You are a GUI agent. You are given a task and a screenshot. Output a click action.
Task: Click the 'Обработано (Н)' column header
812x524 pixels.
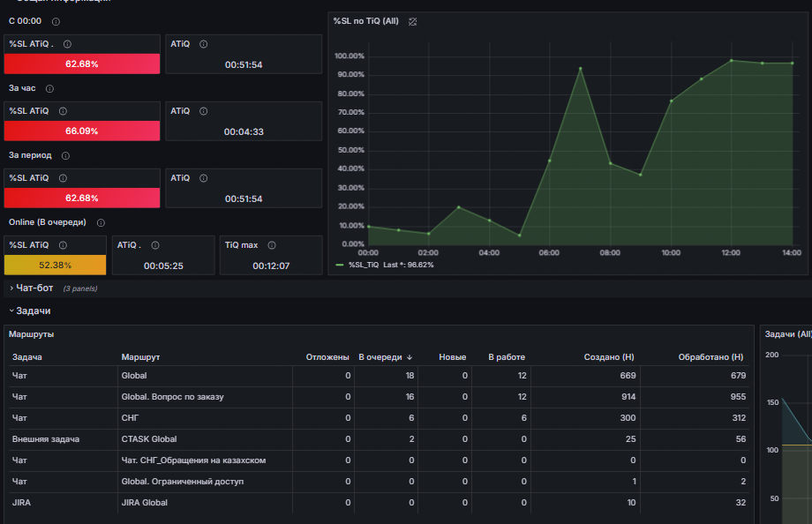click(710, 357)
